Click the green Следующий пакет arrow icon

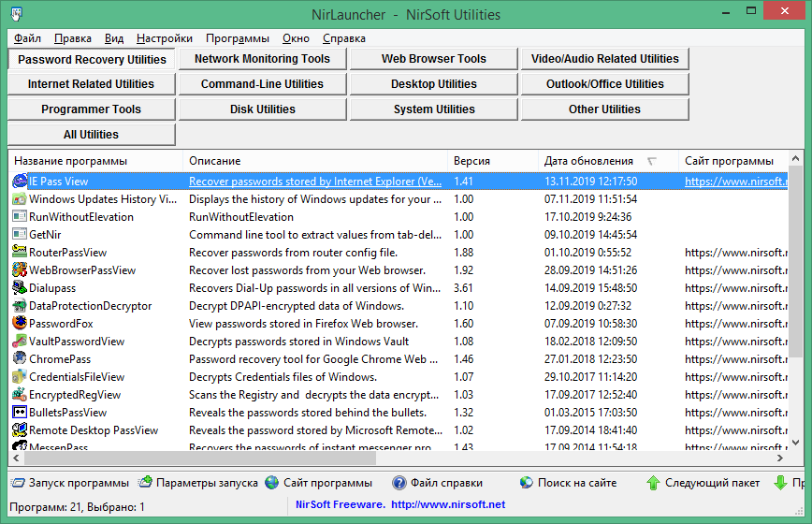[x=653, y=483]
